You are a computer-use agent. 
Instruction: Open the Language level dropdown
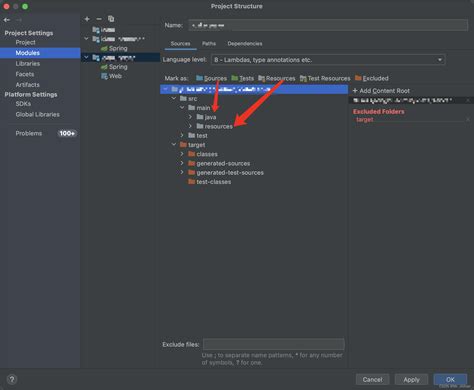328,60
